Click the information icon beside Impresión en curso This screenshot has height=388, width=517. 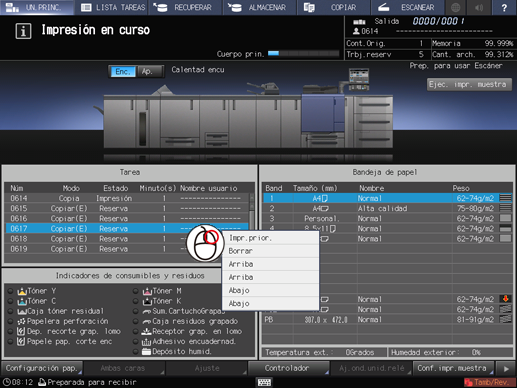coord(23,31)
